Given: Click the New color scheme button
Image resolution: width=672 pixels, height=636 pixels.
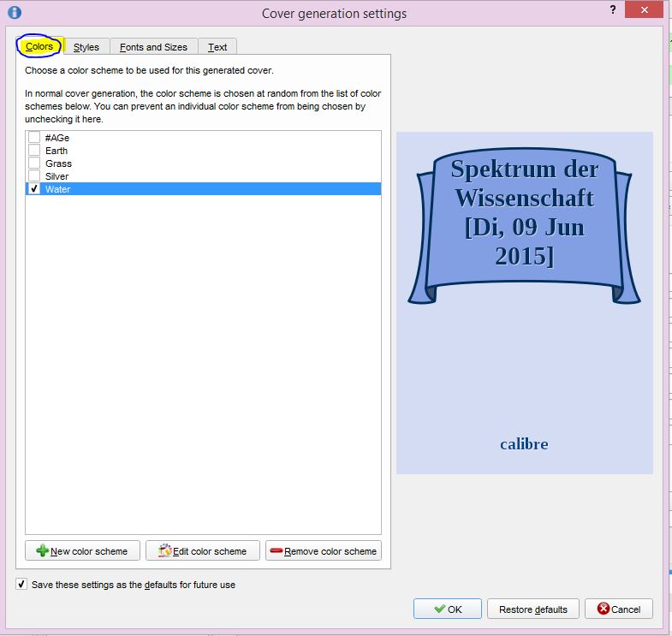Looking at the screenshot, I should pyautogui.click(x=82, y=550).
